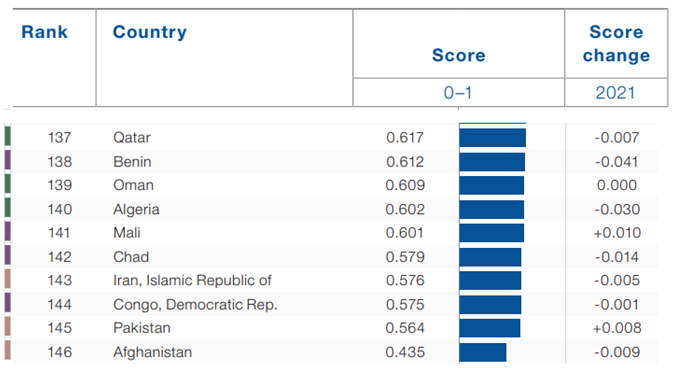The width and height of the screenshot is (673, 368).
Task: Select the 0–1 scale subheader
Action: 458,93
